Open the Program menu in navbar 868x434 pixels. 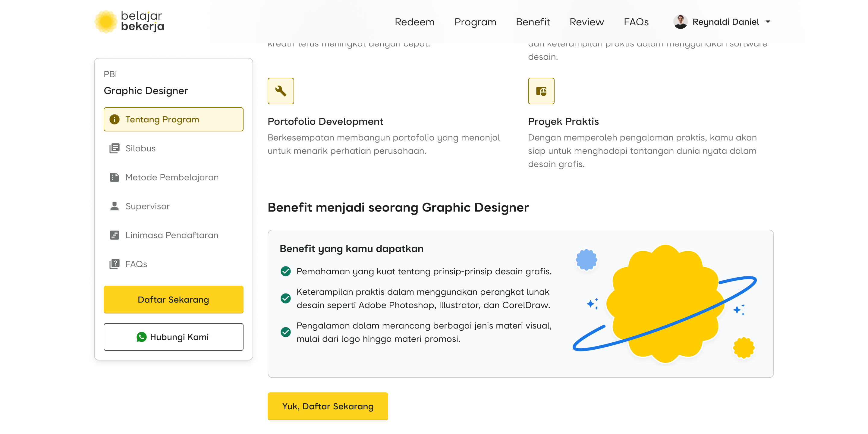pos(475,22)
